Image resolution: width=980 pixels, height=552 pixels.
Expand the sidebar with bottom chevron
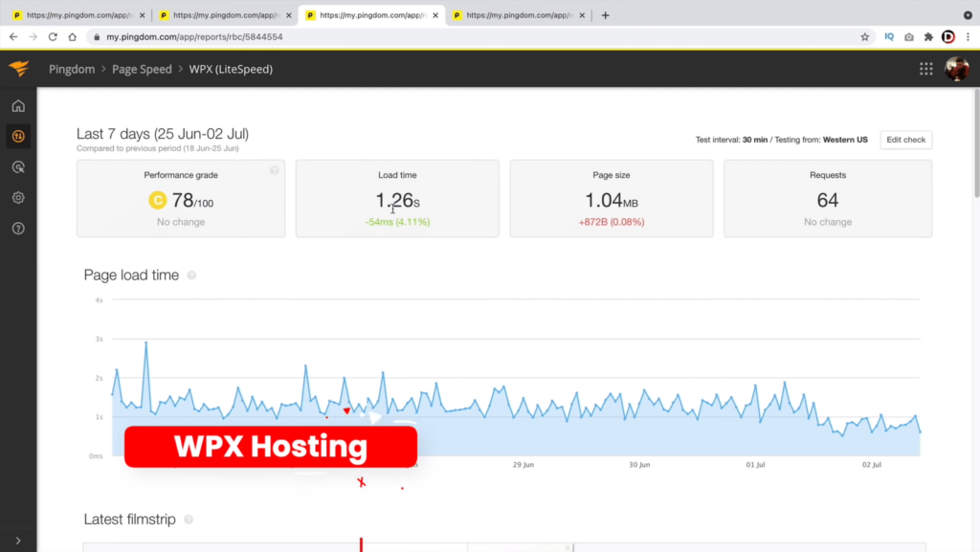(18, 541)
